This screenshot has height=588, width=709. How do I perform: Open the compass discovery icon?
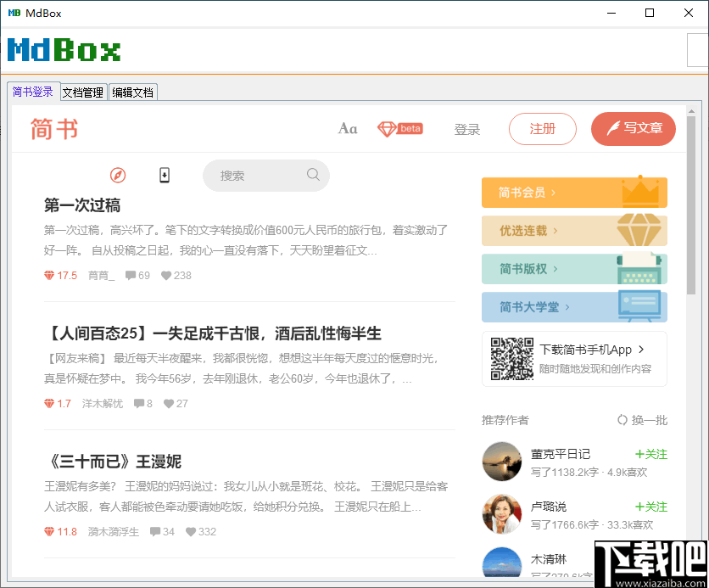(x=118, y=175)
